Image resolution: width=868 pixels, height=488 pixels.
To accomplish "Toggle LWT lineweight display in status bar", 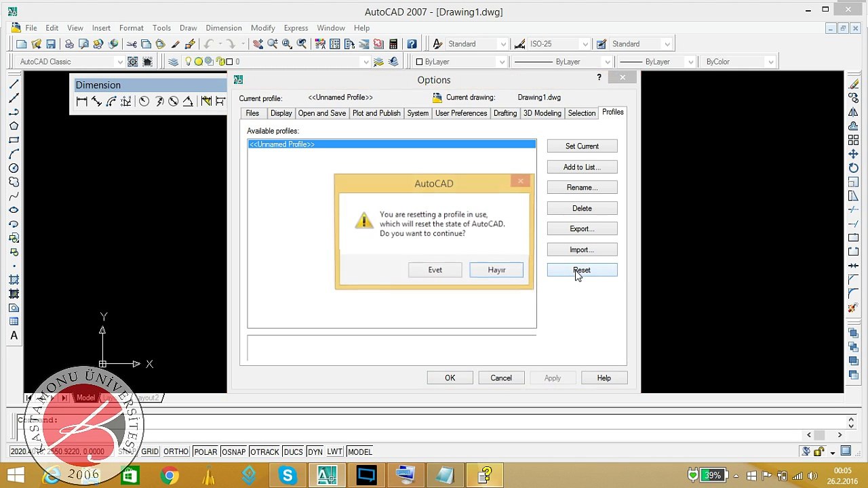I will coord(335,452).
